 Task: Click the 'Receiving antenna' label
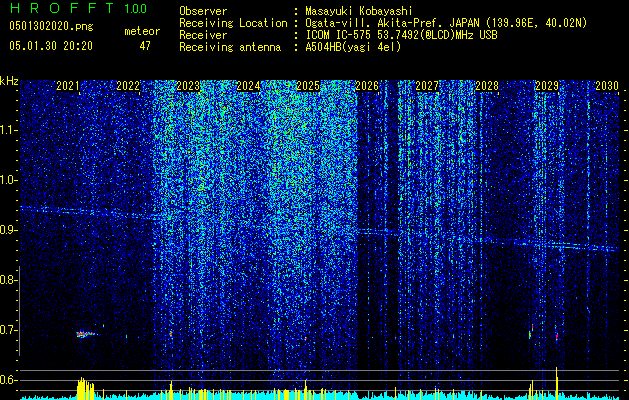(x=230, y=47)
